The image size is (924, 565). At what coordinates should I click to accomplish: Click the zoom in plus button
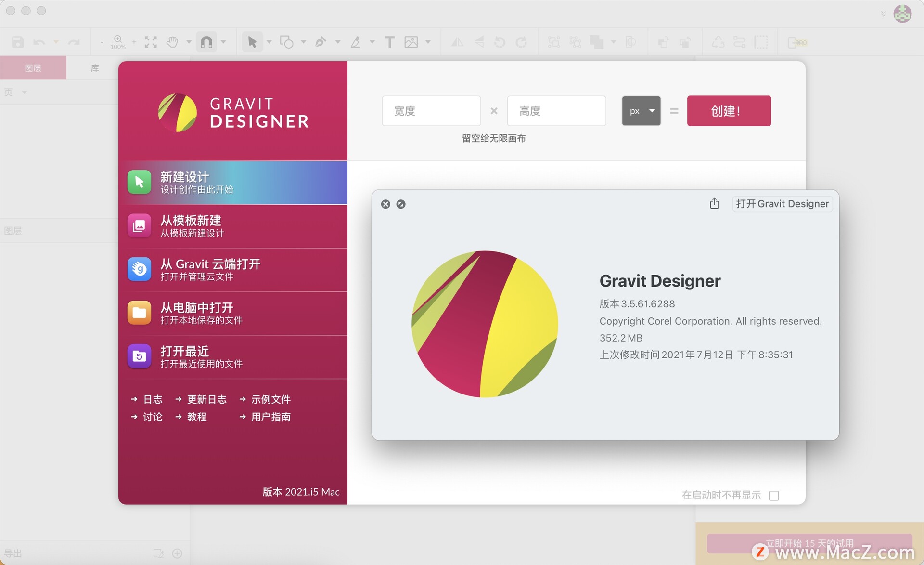[134, 42]
